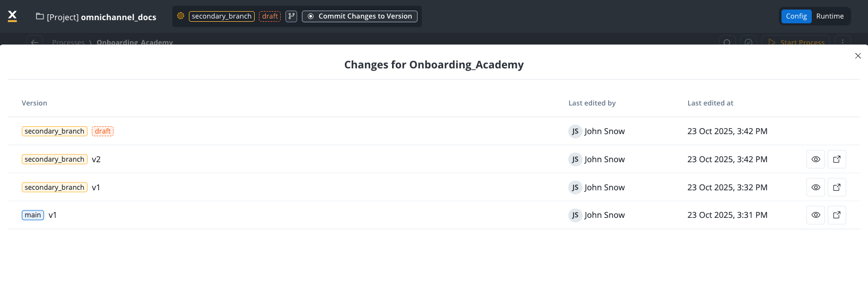Switch to Runtime tab

830,16
